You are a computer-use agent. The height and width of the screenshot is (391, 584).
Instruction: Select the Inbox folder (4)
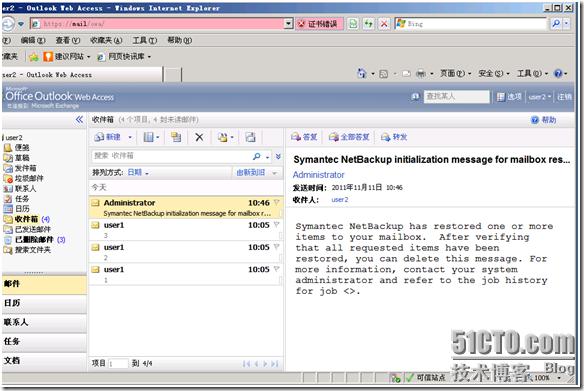(27, 219)
